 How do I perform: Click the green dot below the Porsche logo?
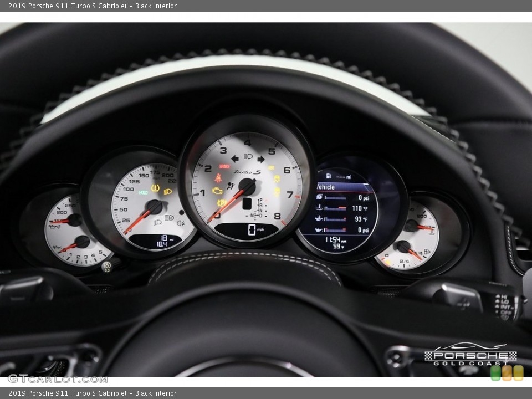coord(495,373)
